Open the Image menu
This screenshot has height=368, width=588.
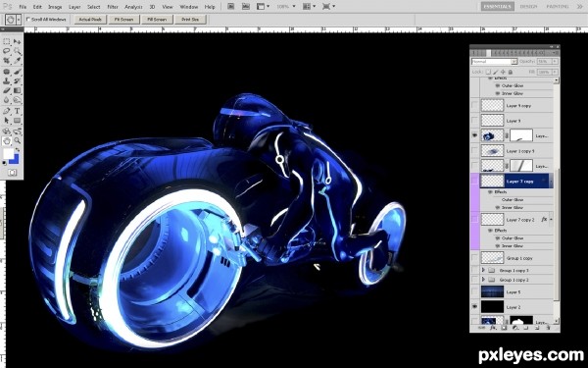pos(55,7)
